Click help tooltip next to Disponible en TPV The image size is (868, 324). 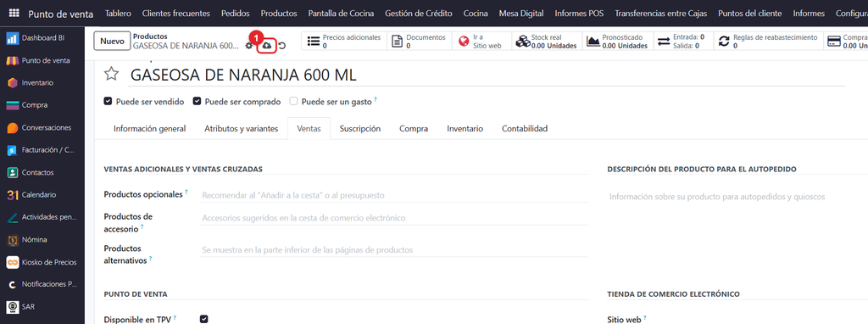click(175, 317)
